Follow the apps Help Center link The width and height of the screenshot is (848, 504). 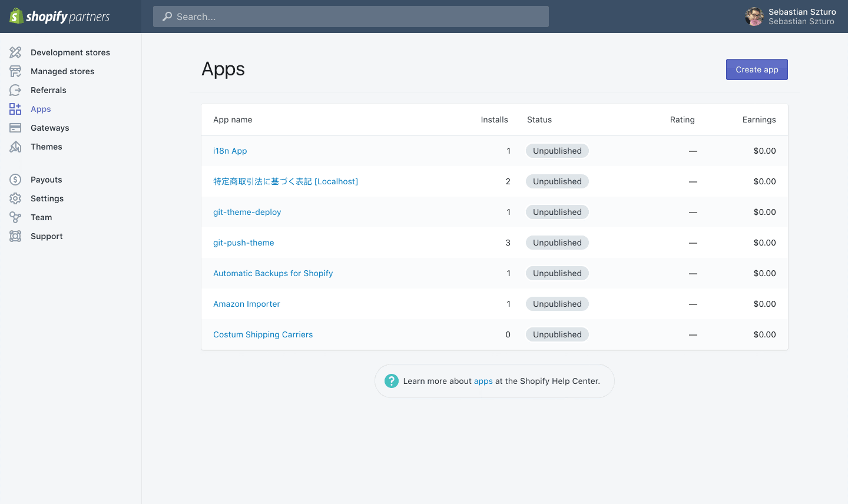[x=483, y=381]
